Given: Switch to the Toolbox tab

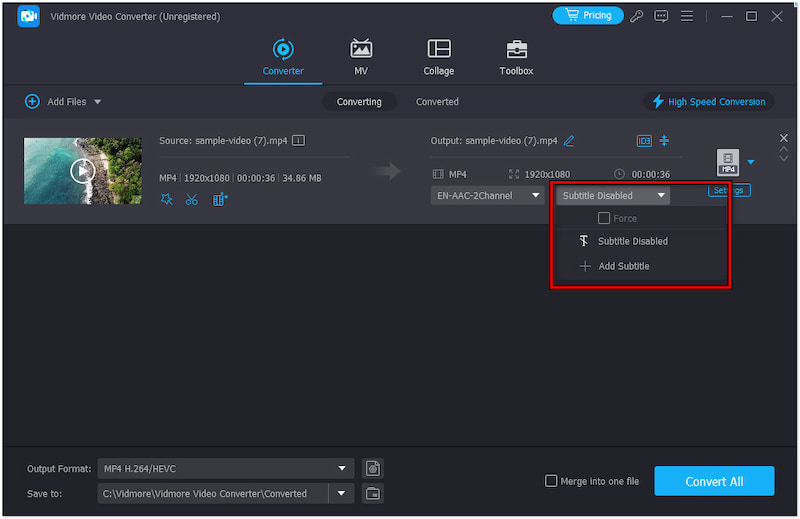Looking at the screenshot, I should point(516,58).
